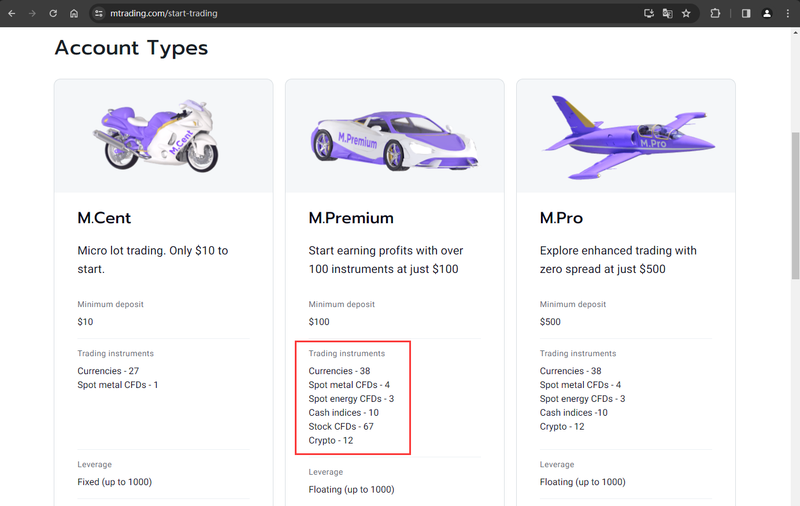The height and width of the screenshot is (506, 800).
Task: Bookmark this page with star icon
Action: tap(686, 14)
